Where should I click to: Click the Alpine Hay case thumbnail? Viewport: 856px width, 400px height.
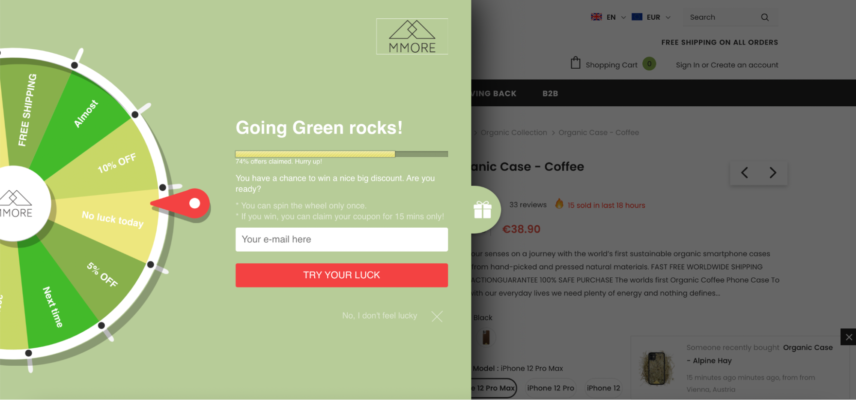(657, 368)
